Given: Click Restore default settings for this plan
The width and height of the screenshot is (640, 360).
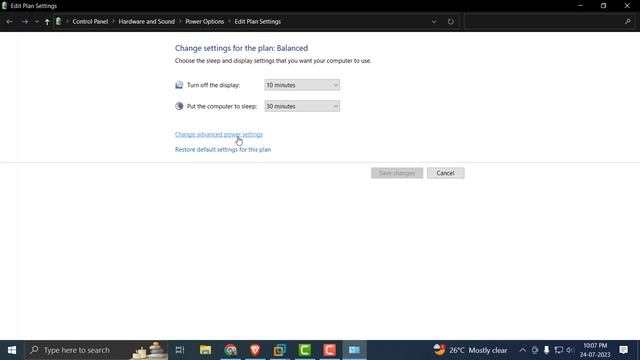Looking at the screenshot, I should [223, 149].
